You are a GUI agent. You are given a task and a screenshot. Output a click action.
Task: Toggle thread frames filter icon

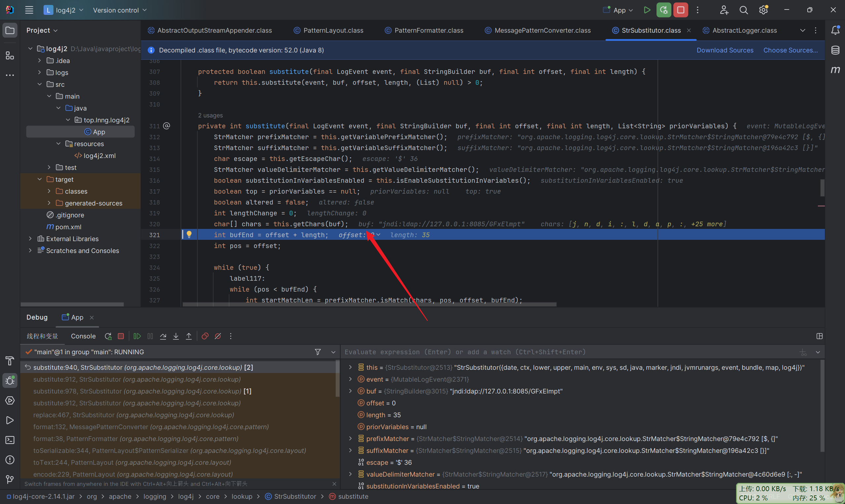tap(318, 352)
